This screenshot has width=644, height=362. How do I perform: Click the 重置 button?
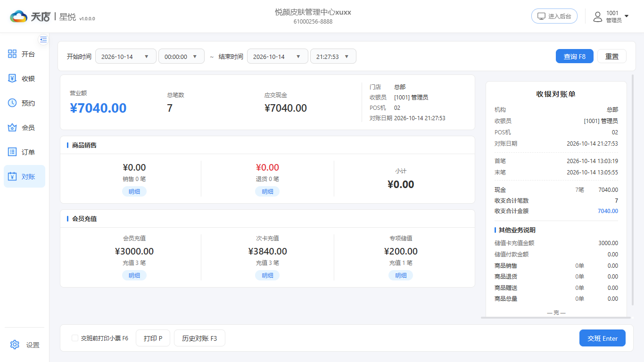point(612,56)
